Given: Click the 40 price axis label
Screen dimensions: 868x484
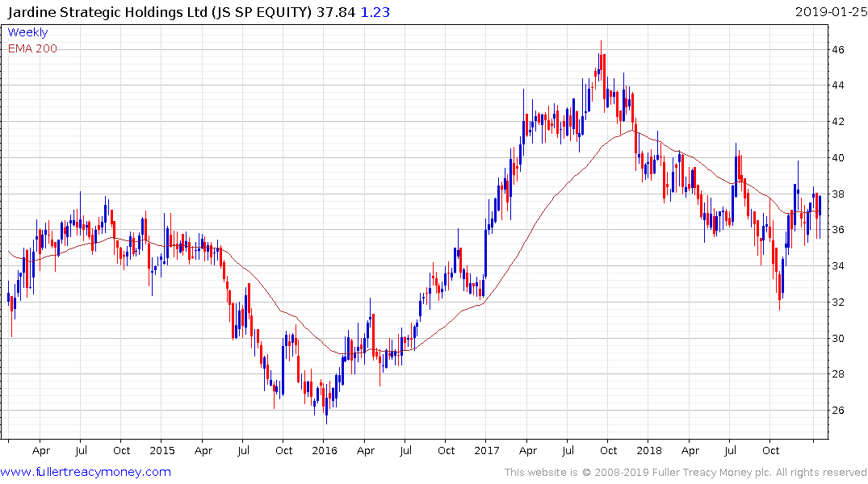Looking at the screenshot, I should (x=837, y=157).
